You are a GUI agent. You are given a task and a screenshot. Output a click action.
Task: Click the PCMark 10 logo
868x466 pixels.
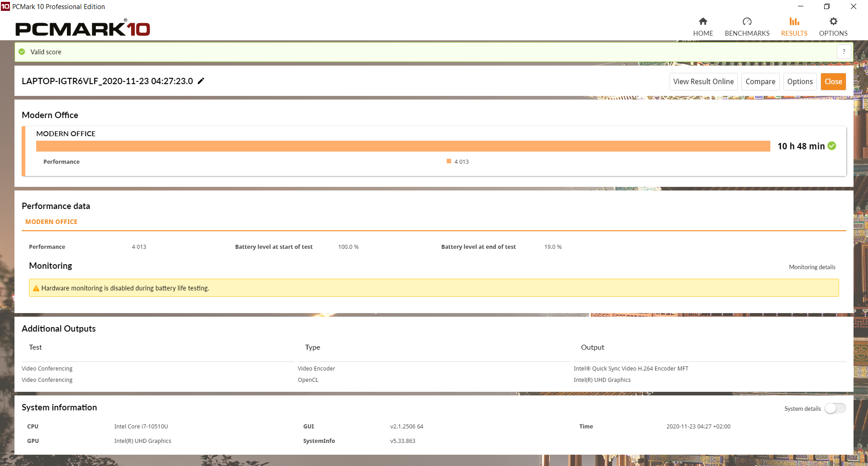click(83, 29)
